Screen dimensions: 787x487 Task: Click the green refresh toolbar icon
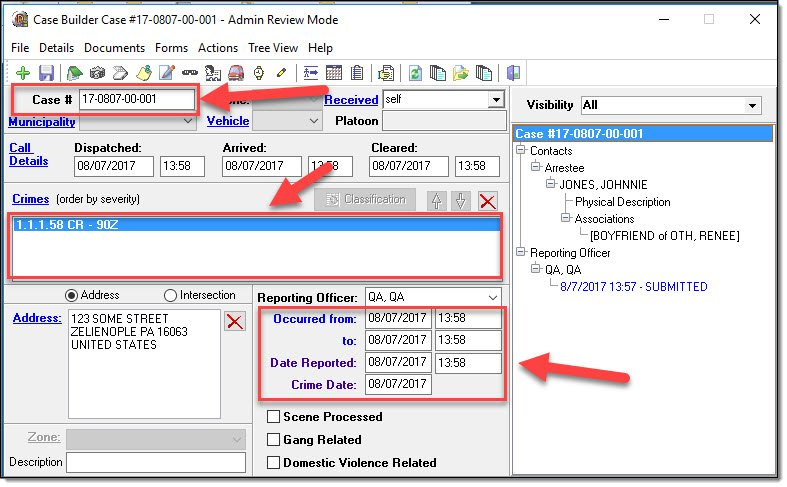coord(415,73)
